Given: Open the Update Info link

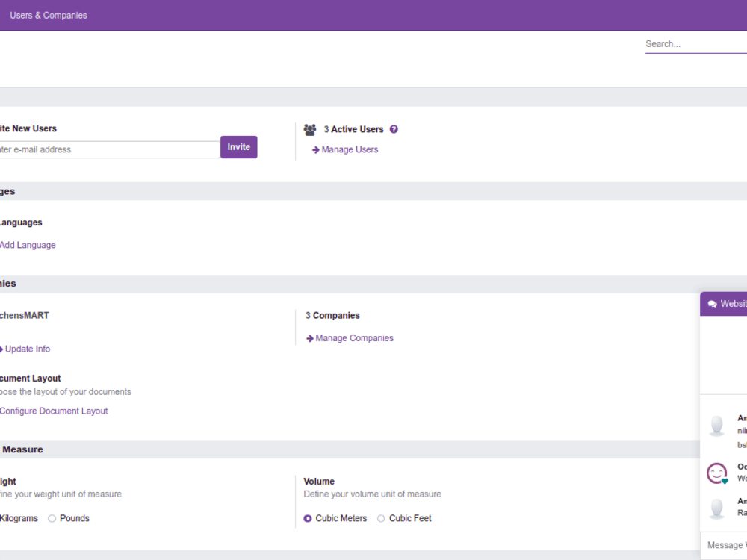Looking at the screenshot, I should coord(27,349).
